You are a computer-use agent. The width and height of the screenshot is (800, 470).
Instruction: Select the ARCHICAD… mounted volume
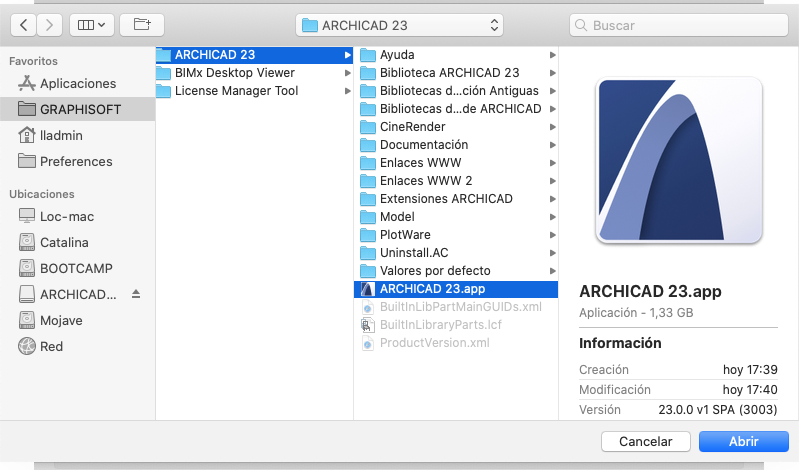[x=78, y=294]
